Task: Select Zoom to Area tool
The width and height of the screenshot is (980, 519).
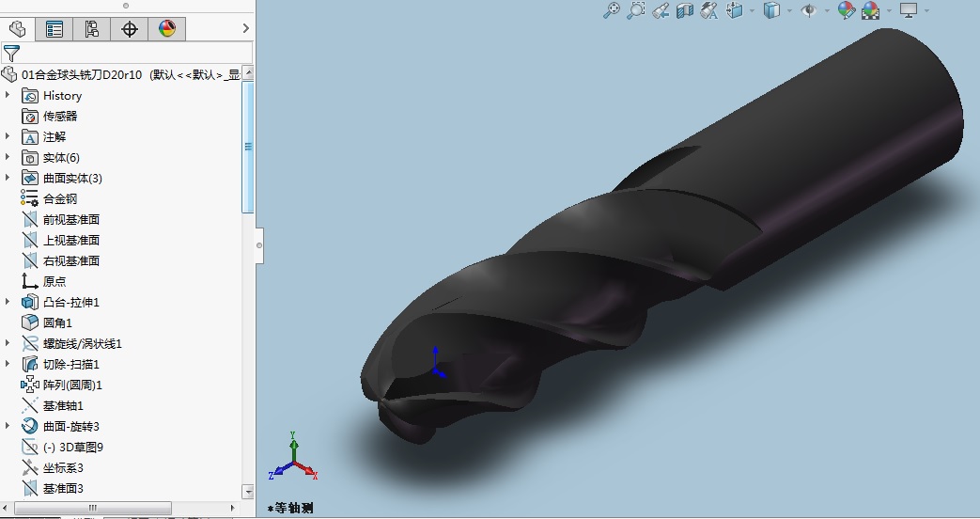Action: point(635,10)
